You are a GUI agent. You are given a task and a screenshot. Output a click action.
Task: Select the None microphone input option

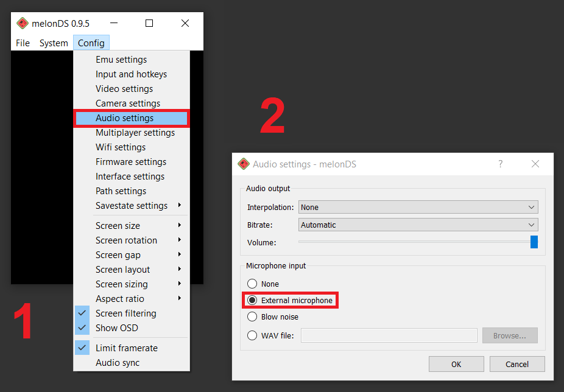[252, 284]
